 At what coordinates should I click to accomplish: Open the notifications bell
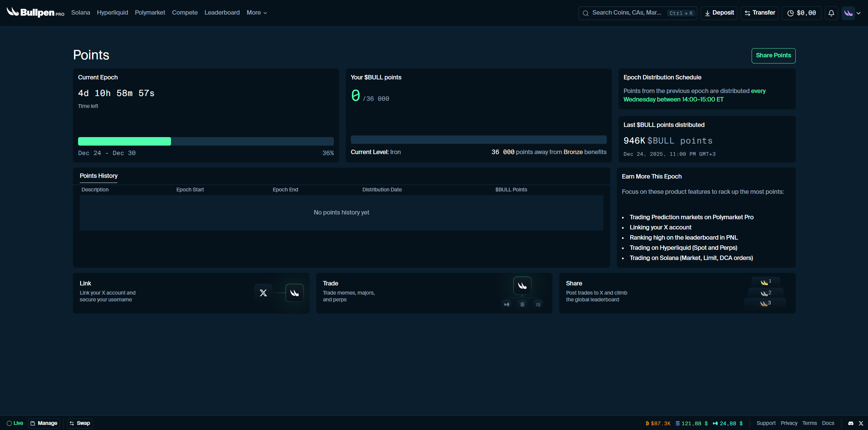click(x=831, y=13)
